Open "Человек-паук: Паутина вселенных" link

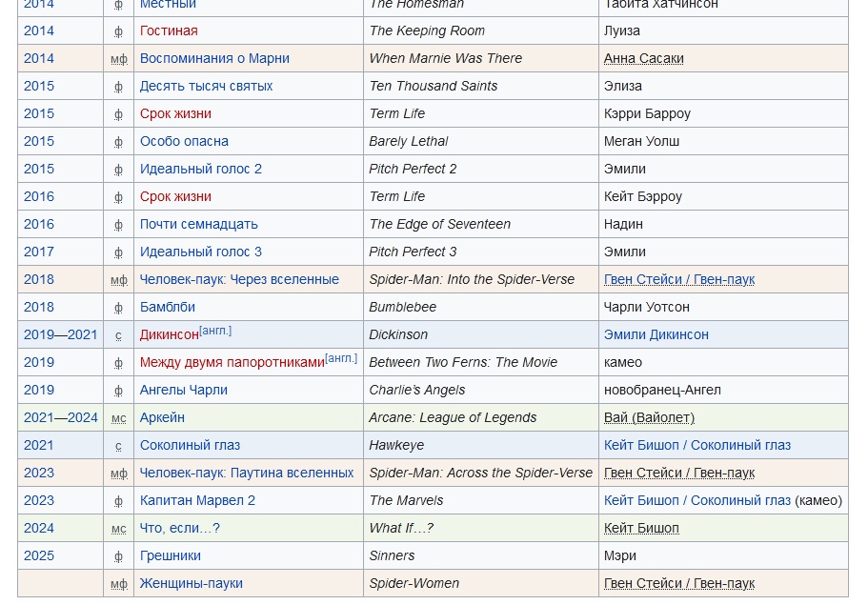click(x=247, y=474)
